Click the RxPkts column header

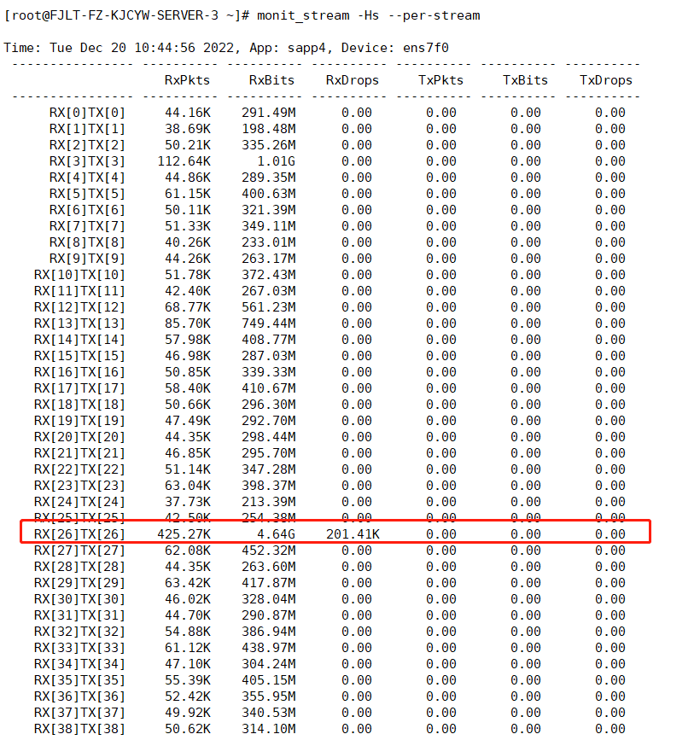(x=187, y=80)
